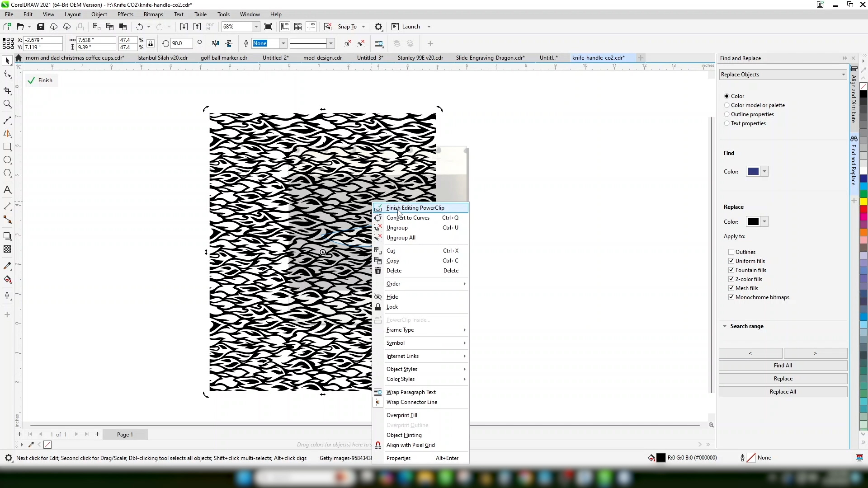The width and height of the screenshot is (868, 488).
Task: Collapse the Search range section
Action: click(x=725, y=326)
